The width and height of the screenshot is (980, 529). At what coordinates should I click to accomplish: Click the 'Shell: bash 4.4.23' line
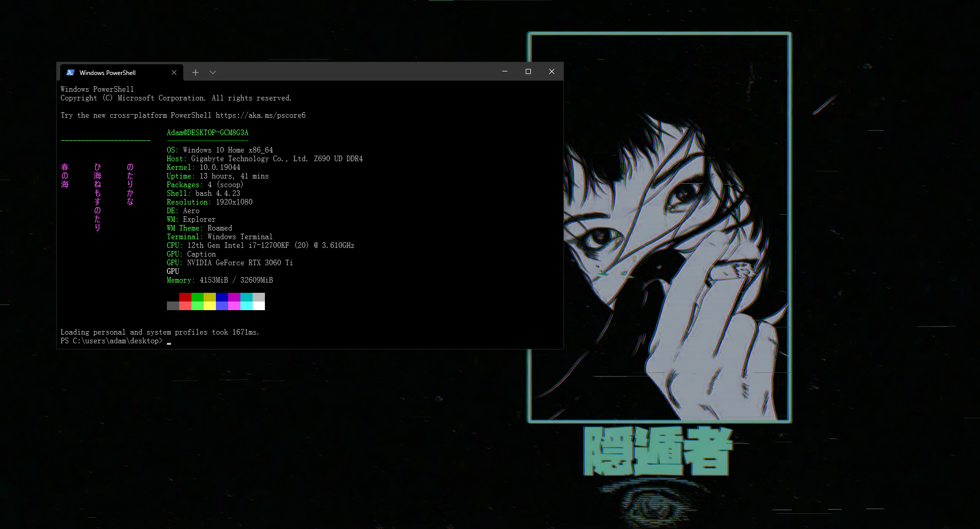(x=204, y=193)
